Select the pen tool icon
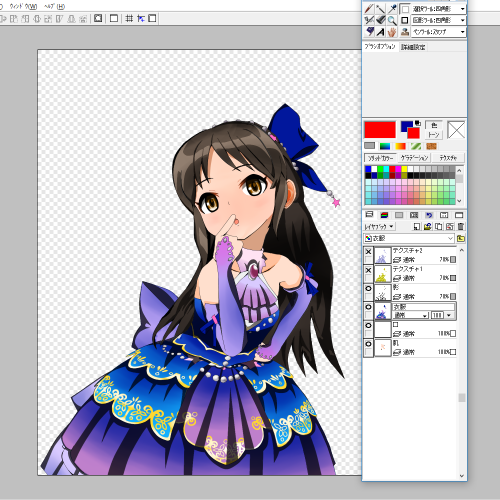500x500 pixels. [369, 9]
